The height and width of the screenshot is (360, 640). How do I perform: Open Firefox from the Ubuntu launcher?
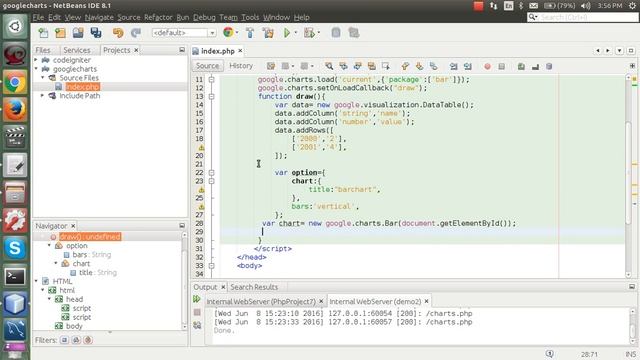[x=15, y=110]
